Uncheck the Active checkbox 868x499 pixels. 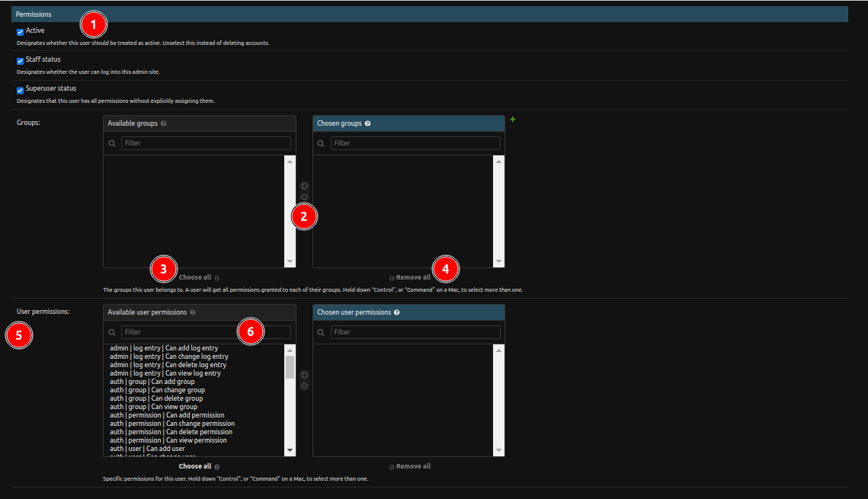[20, 31]
